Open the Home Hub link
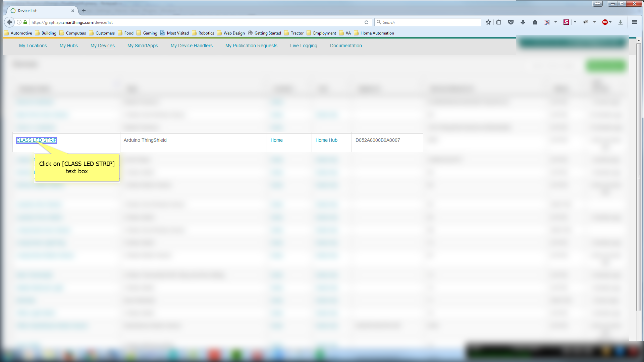The height and width of the screenshot is (362, 644). click(326, 140)
